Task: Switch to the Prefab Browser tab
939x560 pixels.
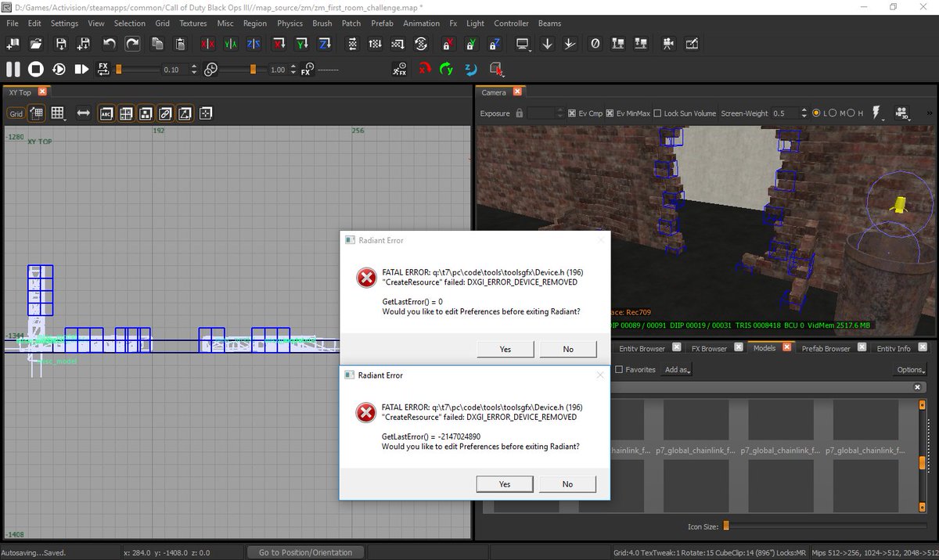Action: point(826,348)
